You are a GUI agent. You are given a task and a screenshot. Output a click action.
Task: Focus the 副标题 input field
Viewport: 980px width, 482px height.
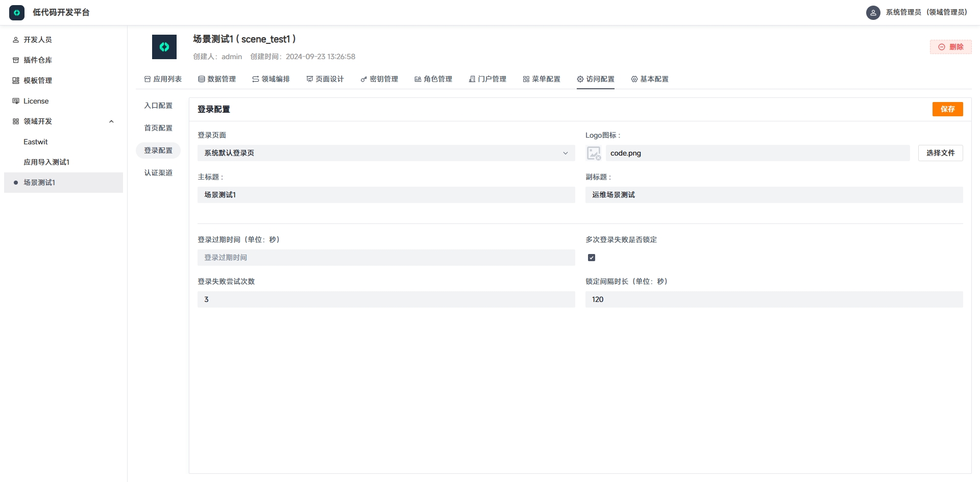[x=774, y=195]
